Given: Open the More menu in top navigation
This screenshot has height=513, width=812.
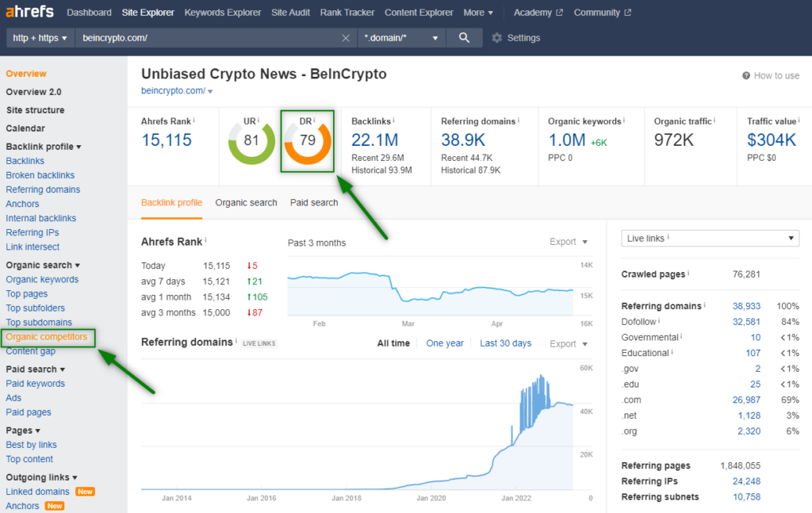Looking at the screenshot, I should click(478, 13).
